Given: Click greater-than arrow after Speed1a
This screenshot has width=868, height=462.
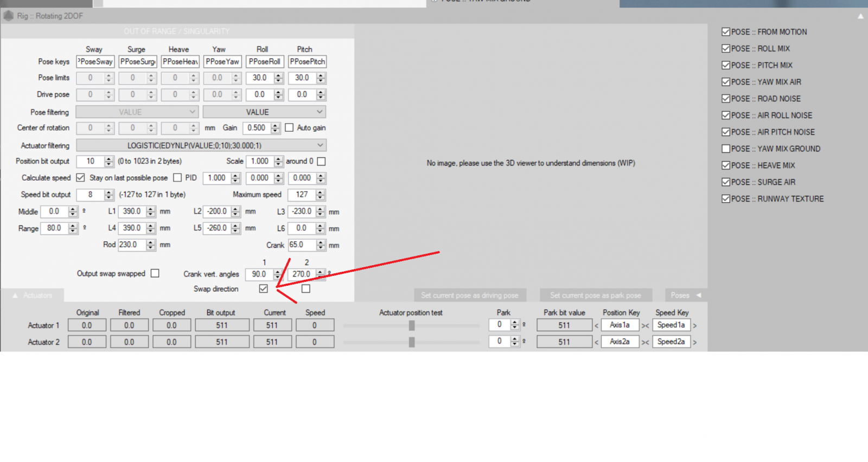Looking at the screenshot, I should click(x=694, y=326).
